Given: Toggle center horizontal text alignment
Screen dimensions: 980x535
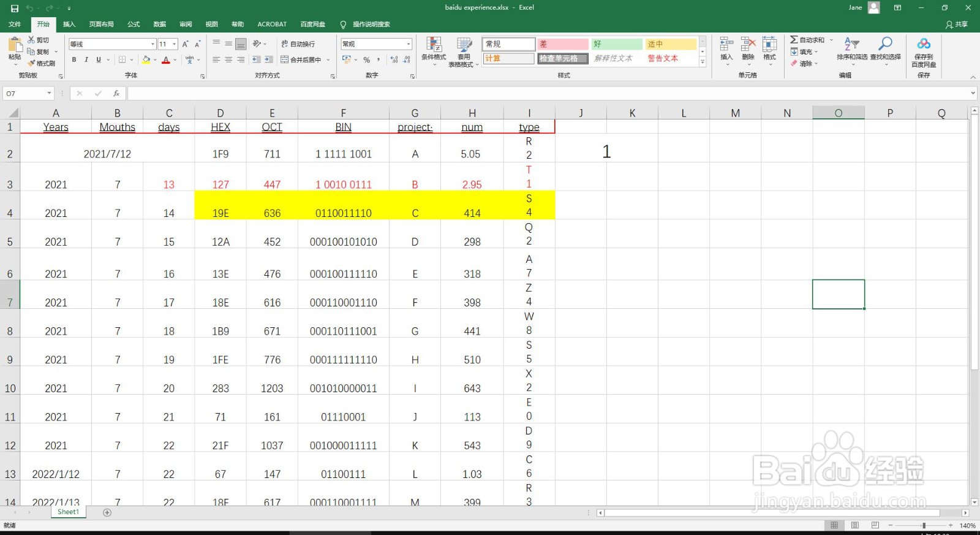Looking at the screenshot, I should click(228, 59).
